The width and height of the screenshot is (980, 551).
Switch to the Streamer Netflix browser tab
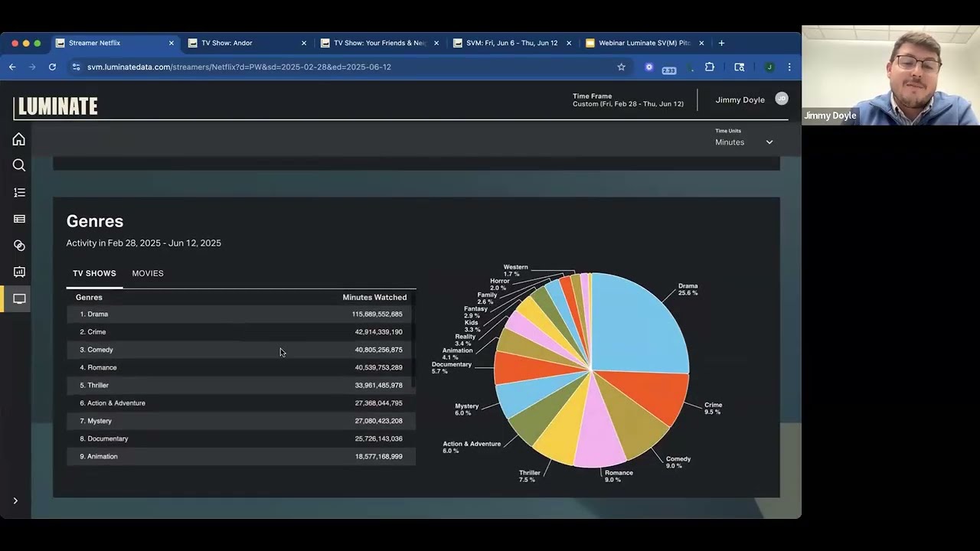tap(115, 43)
